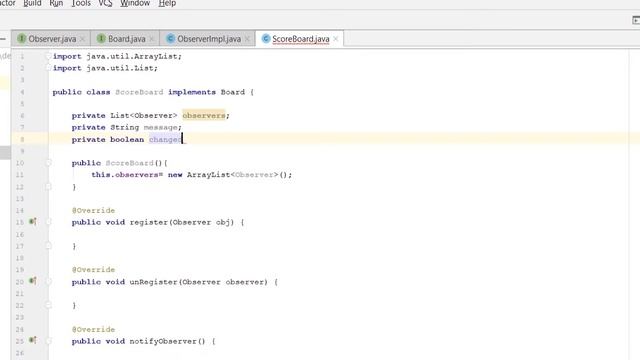Collapse the notifyObserver method fold marker

coord(48,341)
